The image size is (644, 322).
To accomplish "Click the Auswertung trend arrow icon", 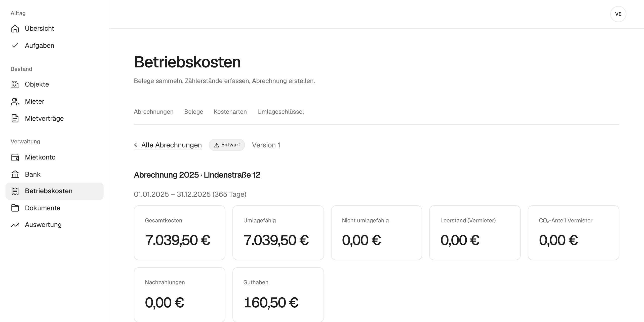I will (15, 225).
